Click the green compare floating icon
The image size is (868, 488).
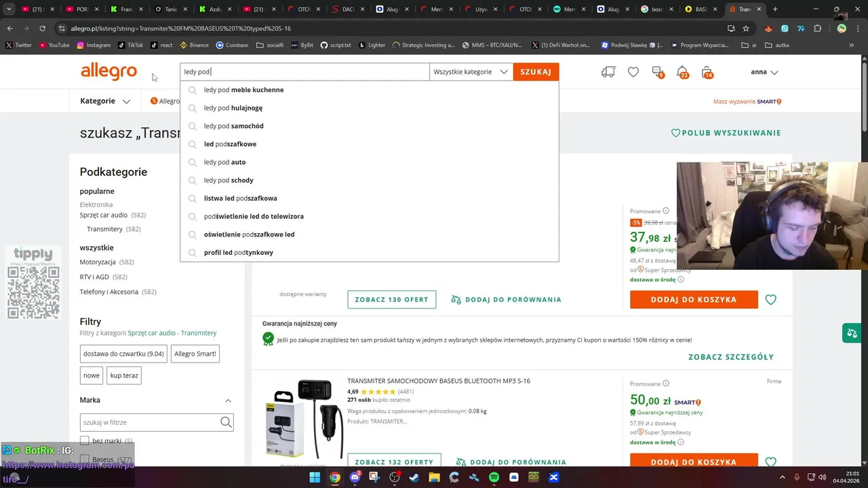(x=851, y=333)
